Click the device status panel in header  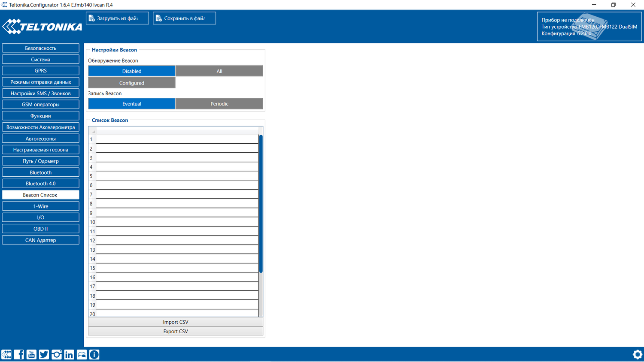pos(589,27)
